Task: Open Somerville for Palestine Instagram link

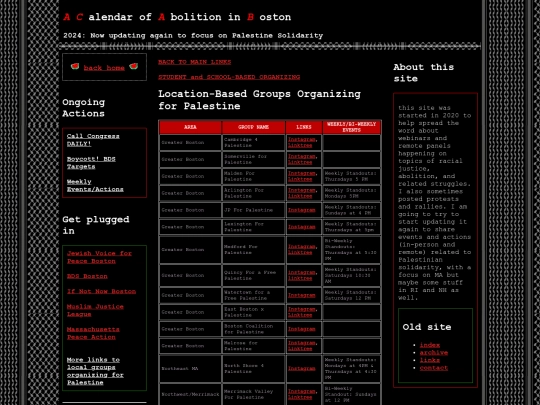Action: coord(302,156)
